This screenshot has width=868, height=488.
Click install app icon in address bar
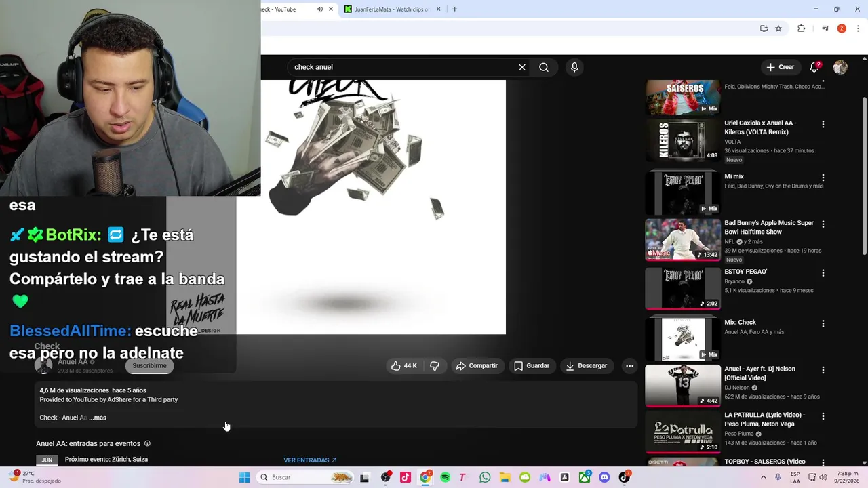pyautogui.click(x=764, y=28)
